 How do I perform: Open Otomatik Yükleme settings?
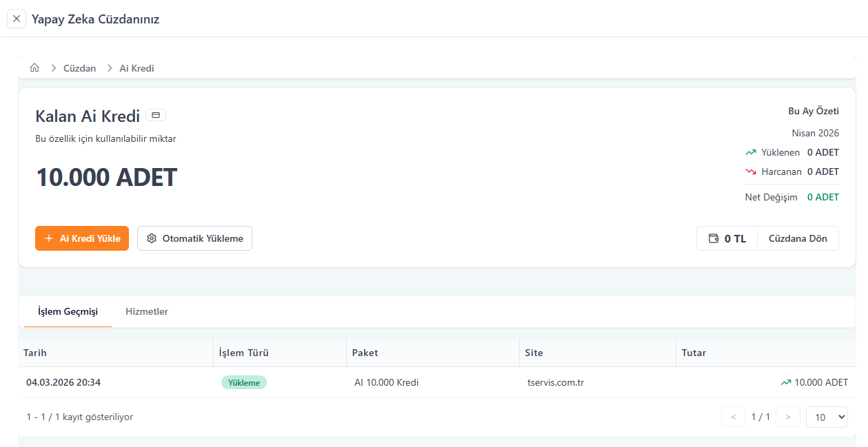pyautogui.click(x=194, y=238)
